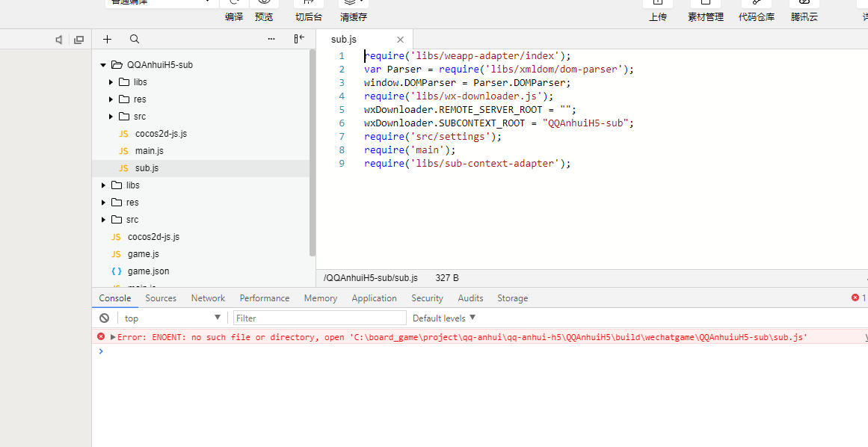Click the file tree vertical scrollbar
This screenshot has height=447, width=868.
[313, 152]
